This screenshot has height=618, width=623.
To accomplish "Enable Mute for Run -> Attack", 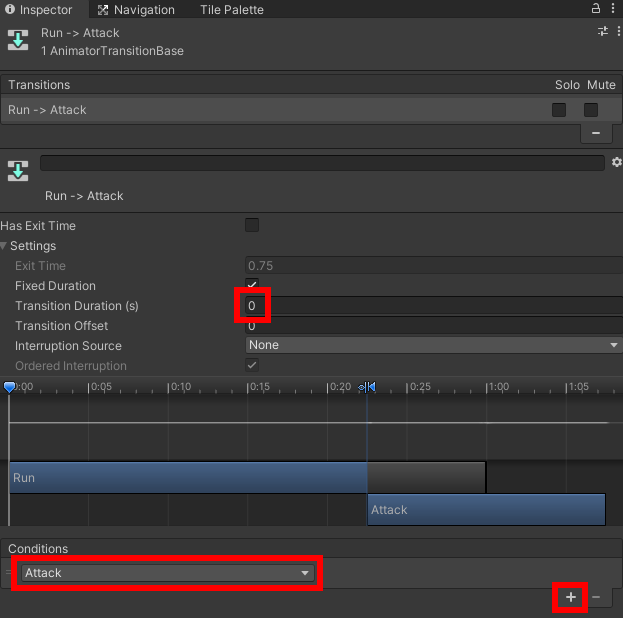I will point(591,110).
